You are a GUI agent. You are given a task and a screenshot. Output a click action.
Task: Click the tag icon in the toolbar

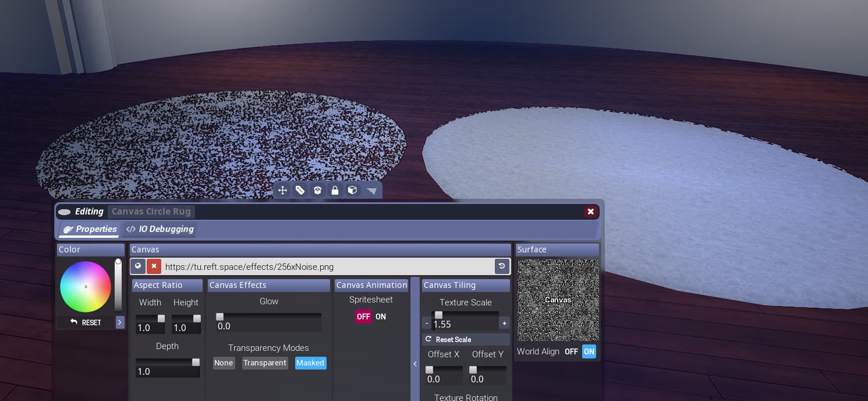300,190
